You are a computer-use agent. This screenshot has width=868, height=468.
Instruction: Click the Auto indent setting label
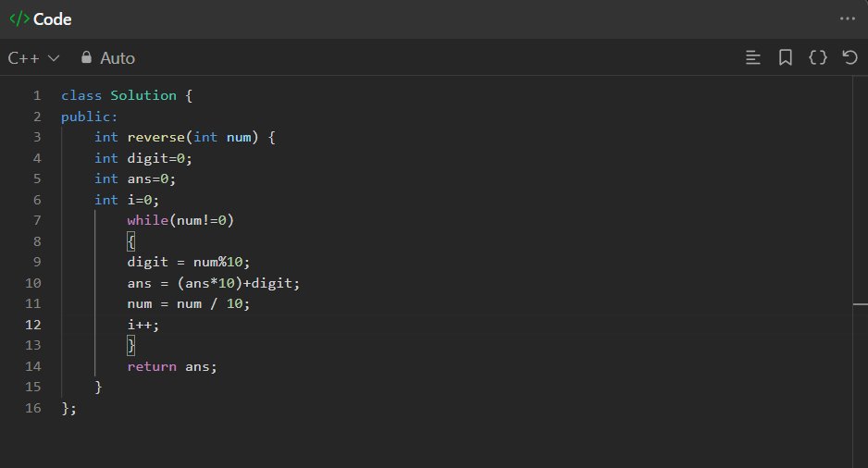pos(118,58)
